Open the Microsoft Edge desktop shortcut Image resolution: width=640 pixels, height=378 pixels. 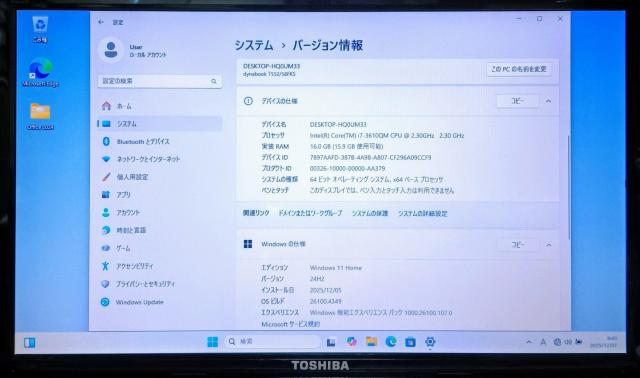[x=40, y=73]
